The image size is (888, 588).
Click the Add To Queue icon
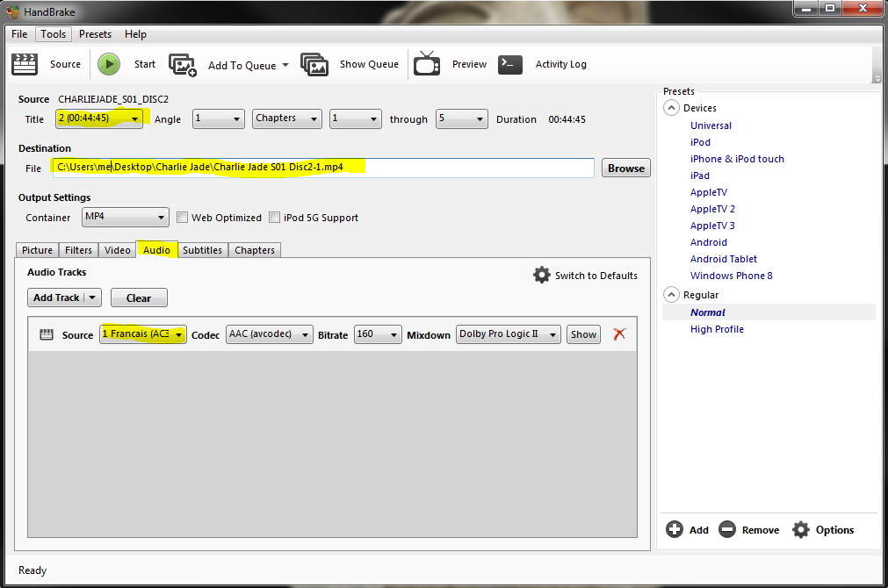coord(183,65)
